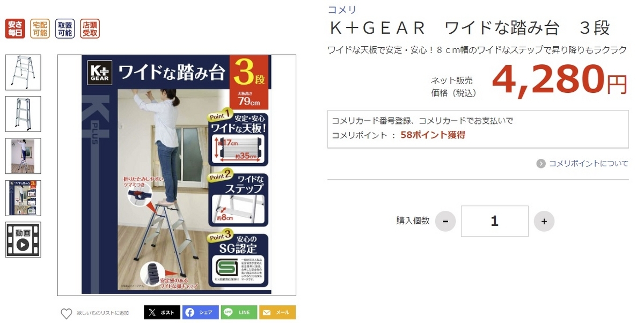This screenshot has width=644, height=323.
Task: Share on X with the ポスト button
Action: 162,312
